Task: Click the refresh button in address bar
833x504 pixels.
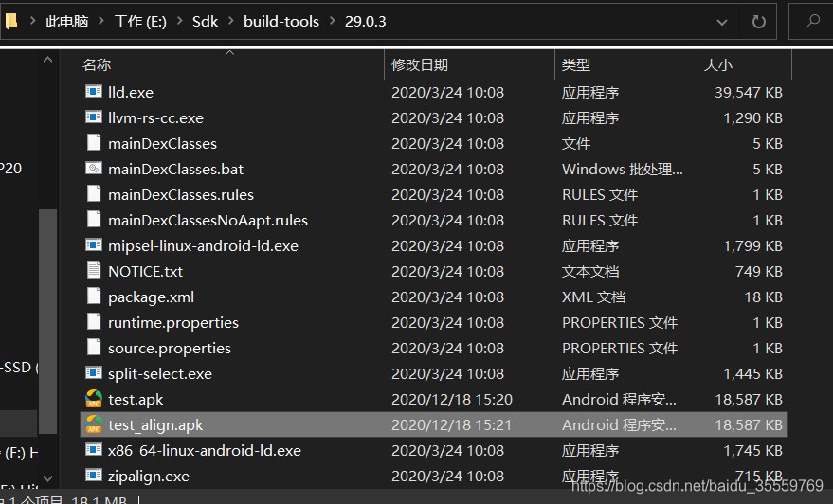Action: click(x=759, y=22)
